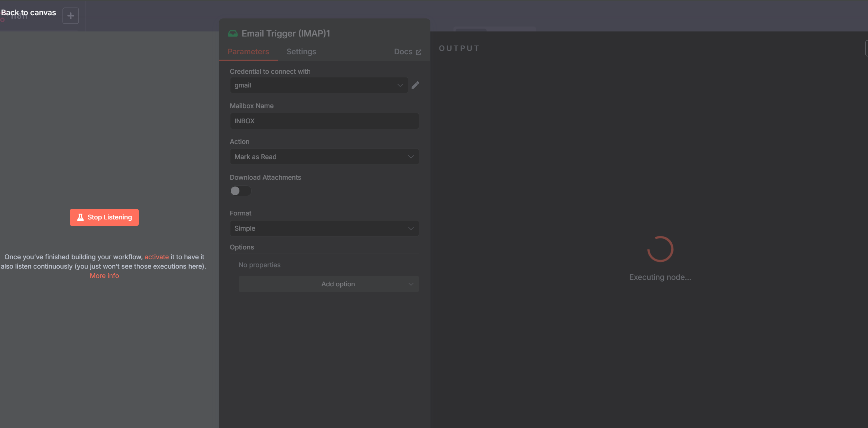The height and width of the screenshot is (428, 868).
Task: Click the Mailbox Name field containing INBOX
Action: click(x=324, y=121)
